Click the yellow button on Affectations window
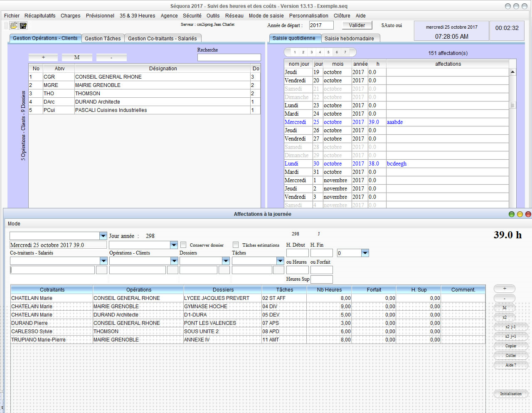 pos(520,214)
